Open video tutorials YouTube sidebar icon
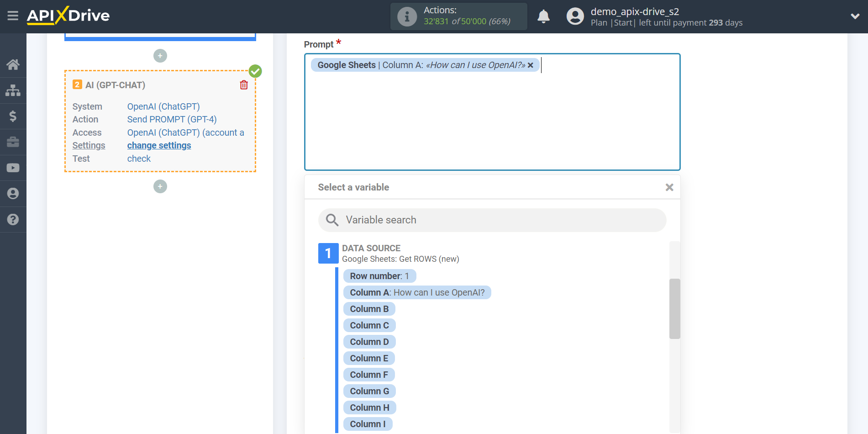The image size is (868, 434). point(13,168)
